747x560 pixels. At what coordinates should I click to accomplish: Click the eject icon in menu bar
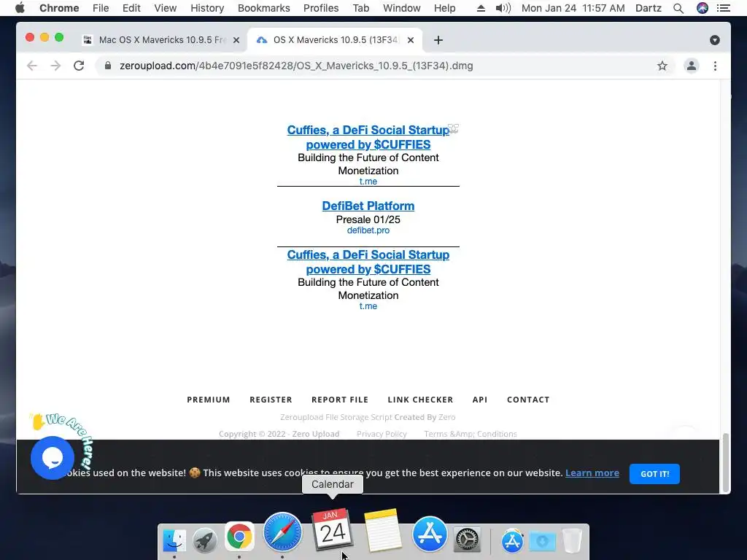[x=481, y=8]
